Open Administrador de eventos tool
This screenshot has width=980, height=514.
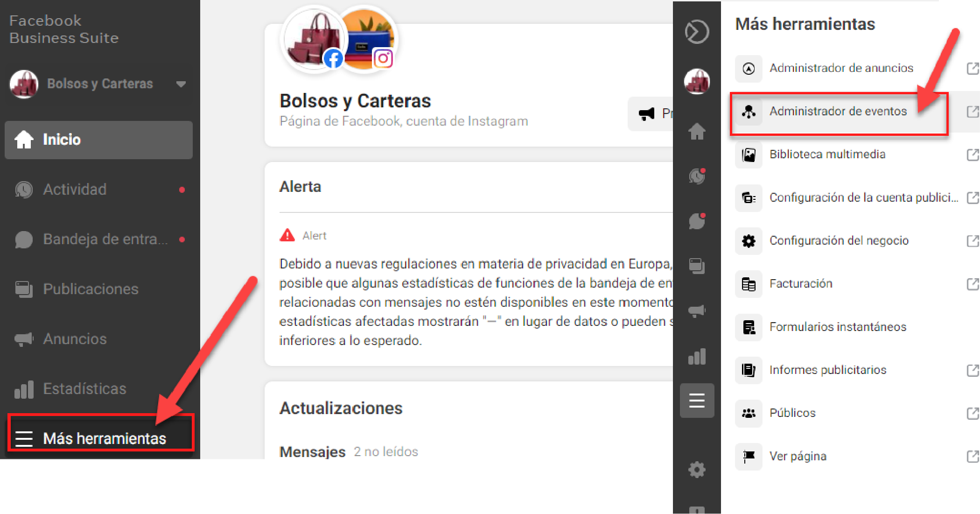pos(838,112)
